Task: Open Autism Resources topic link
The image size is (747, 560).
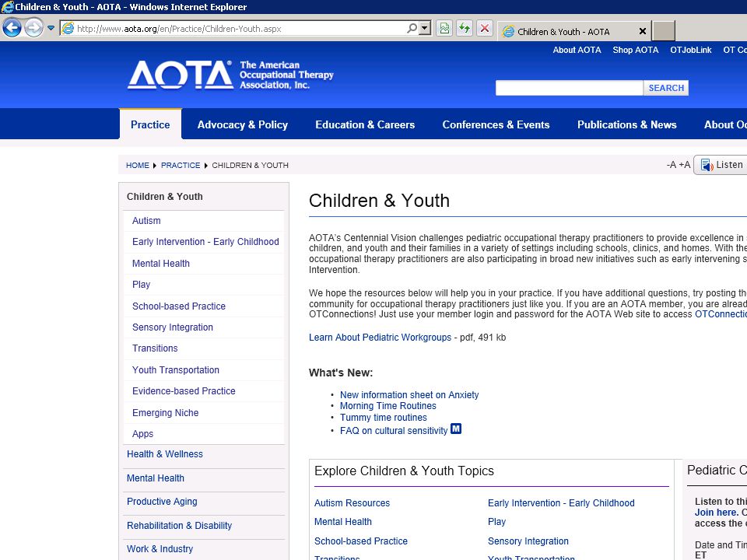Action: coord(352,503)
